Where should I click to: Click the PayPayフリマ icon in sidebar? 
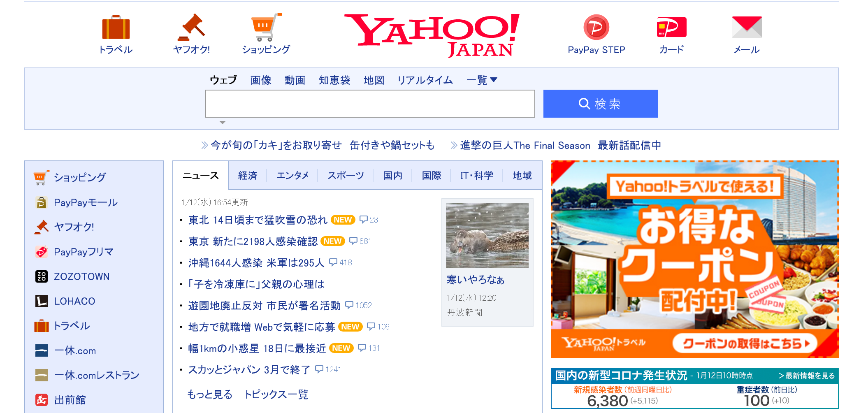click(41, 252)
